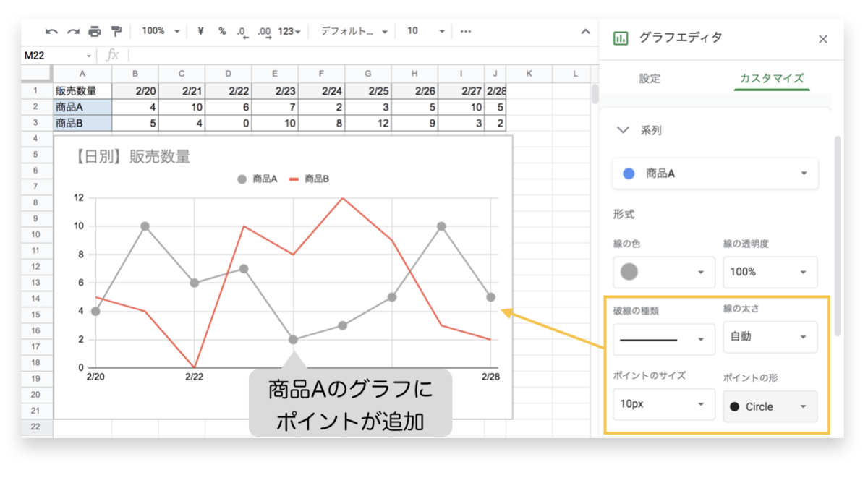Click the spreadsheet vertical scrollbar
868x496 pixels.
point(595,95)
